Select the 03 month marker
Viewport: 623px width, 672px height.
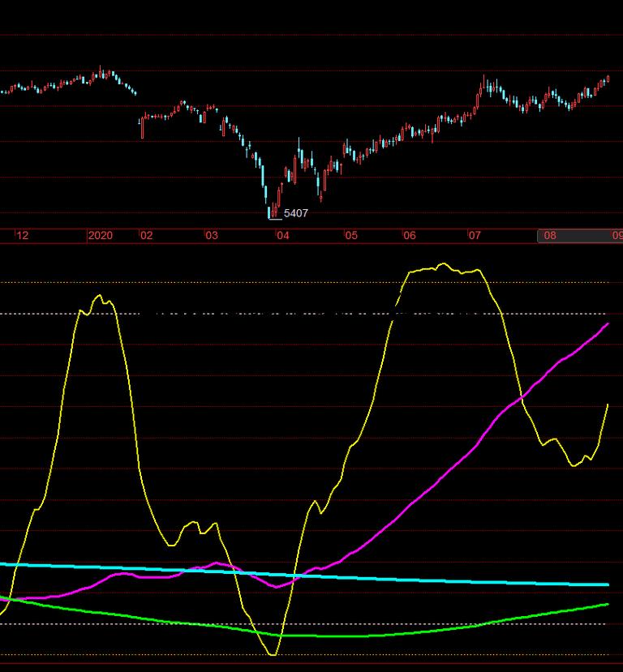pos(211,236)
